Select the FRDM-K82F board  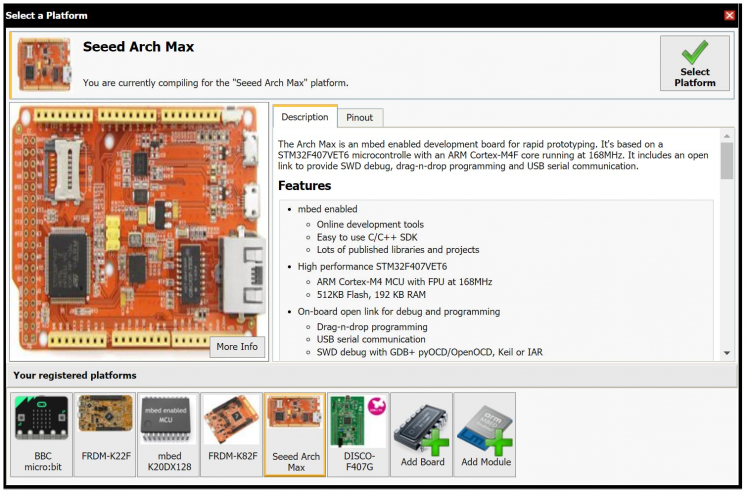click(x=231, y=434)
